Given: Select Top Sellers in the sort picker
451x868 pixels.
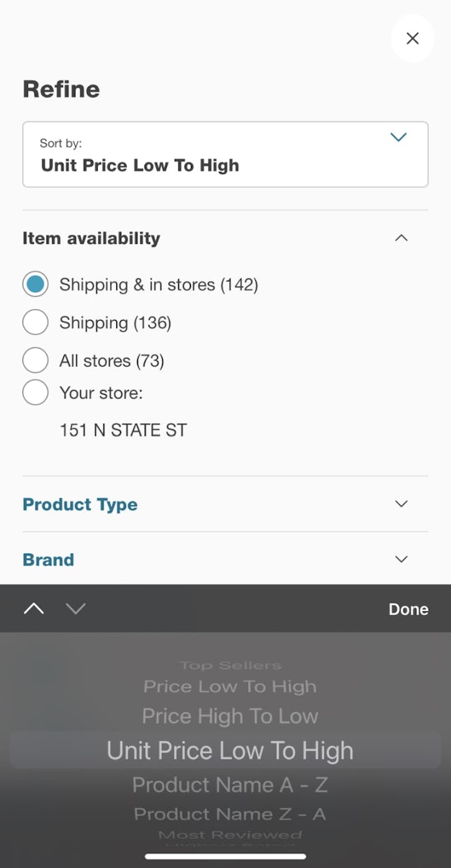Looking at the screenshot, I should (230, 664).
